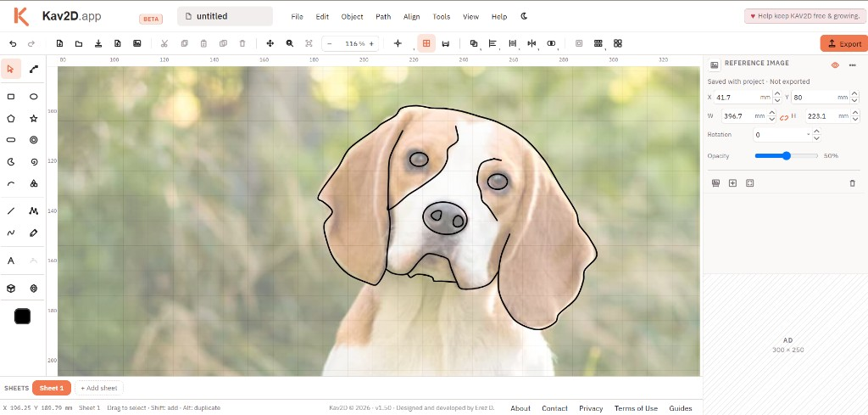The image size is (868, 415).
Task: Click the magnifier zoom tool
Action: click(290, 43)
